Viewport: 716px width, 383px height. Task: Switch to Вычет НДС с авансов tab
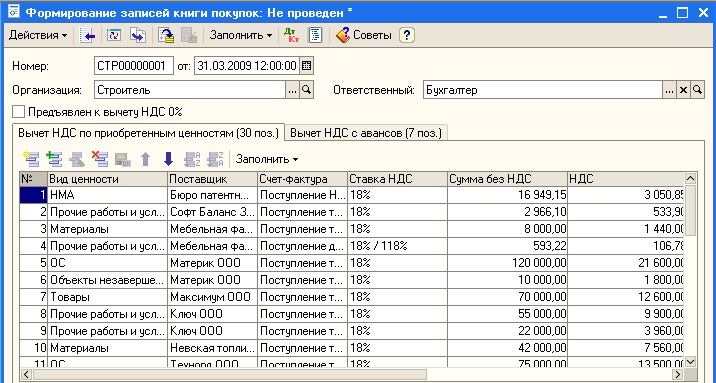[366, 133]
